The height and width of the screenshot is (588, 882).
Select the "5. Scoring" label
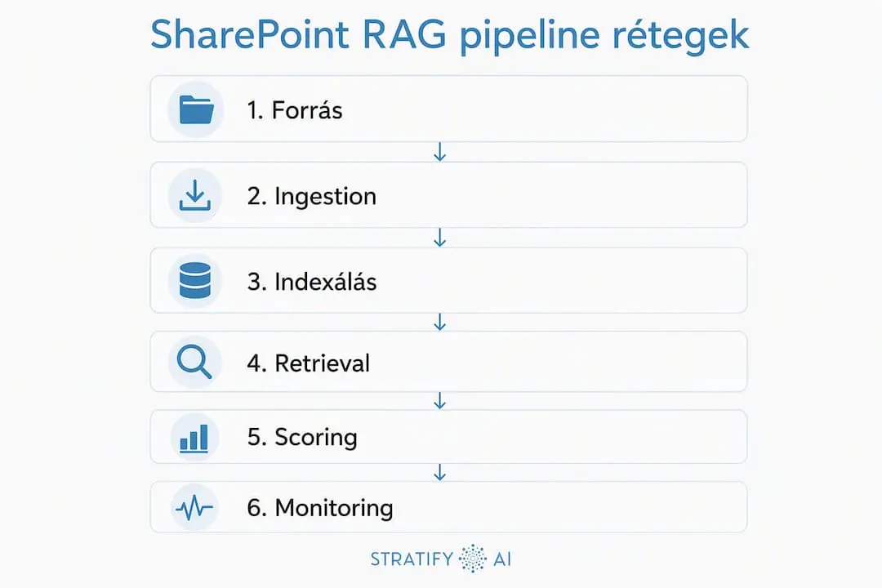tap(302, 438)
